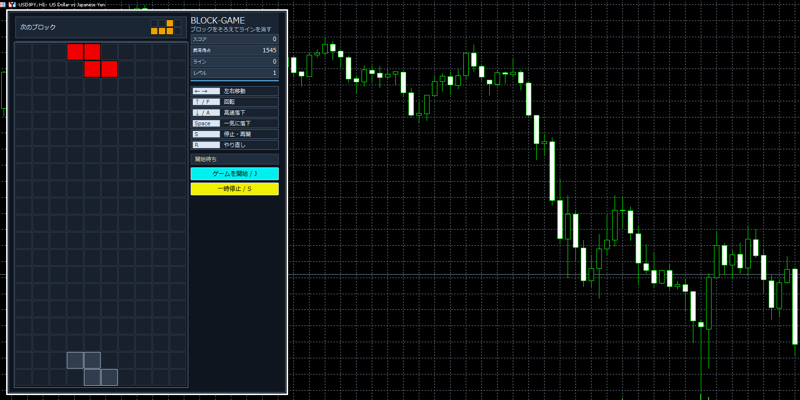This screenshot has height=400, width=800.
Task: Select the Space hard drop key row
Action: pos(235,123)
